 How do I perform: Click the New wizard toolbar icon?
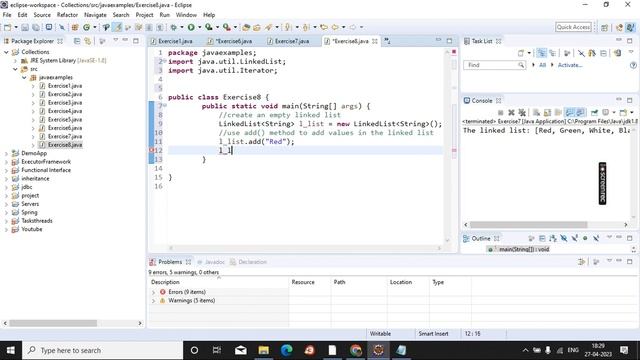point(7,27)
